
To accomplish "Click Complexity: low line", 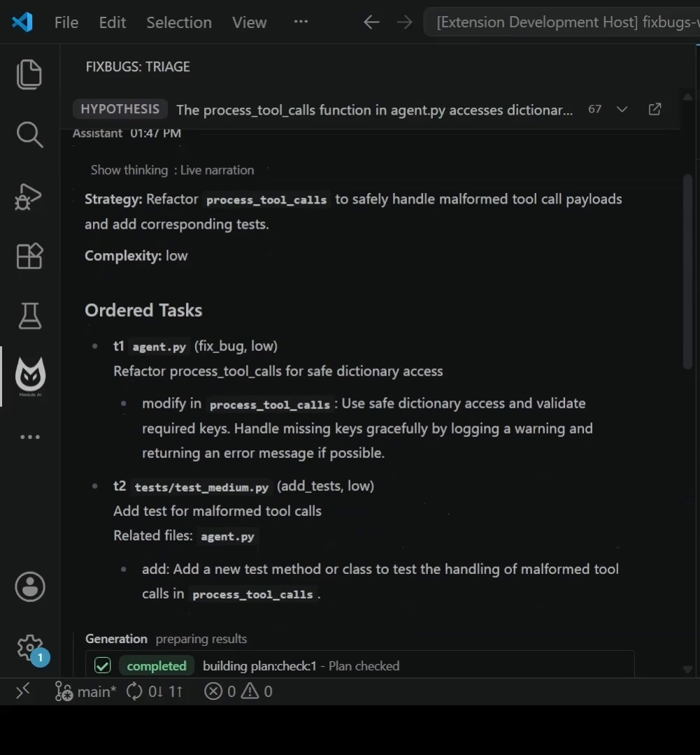I will [136, 256].
